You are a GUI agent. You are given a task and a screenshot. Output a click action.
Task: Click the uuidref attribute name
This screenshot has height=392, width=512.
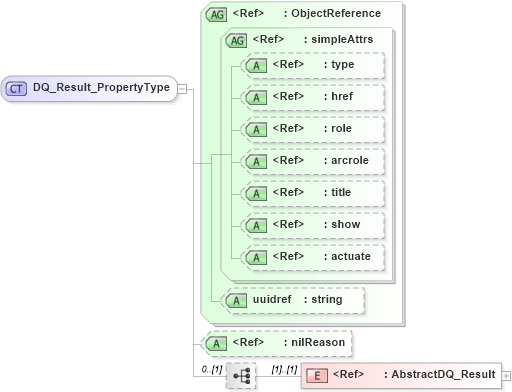272,299
